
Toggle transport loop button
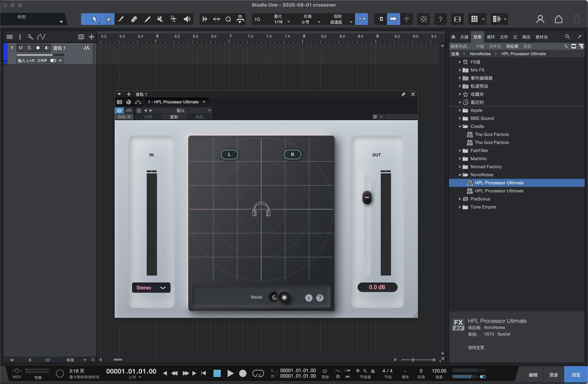pos(258,373)
